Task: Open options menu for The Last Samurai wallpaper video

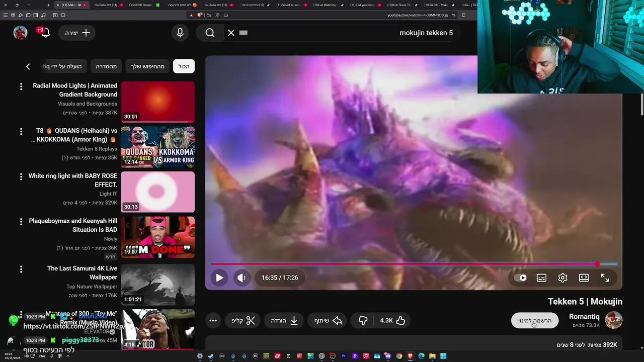Action: (21, 269)
